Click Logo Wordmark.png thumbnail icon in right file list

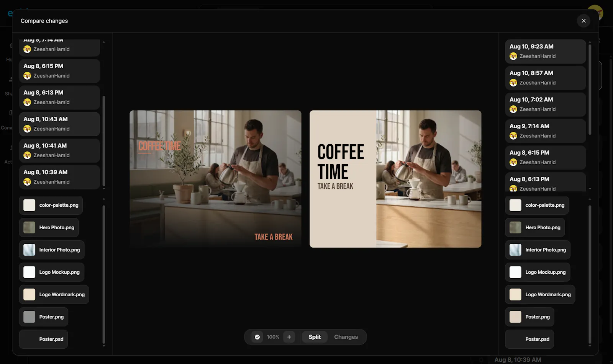515,294
